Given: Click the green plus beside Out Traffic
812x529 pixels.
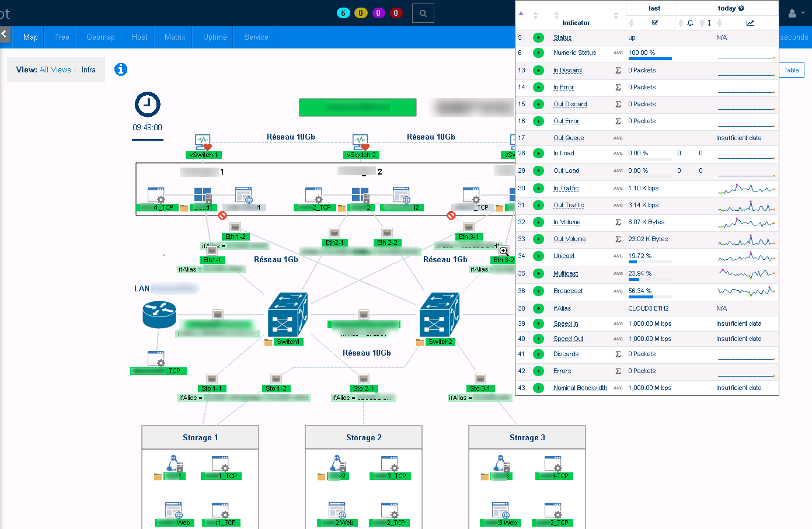Looking at the screenshot, I should [538, 205].
